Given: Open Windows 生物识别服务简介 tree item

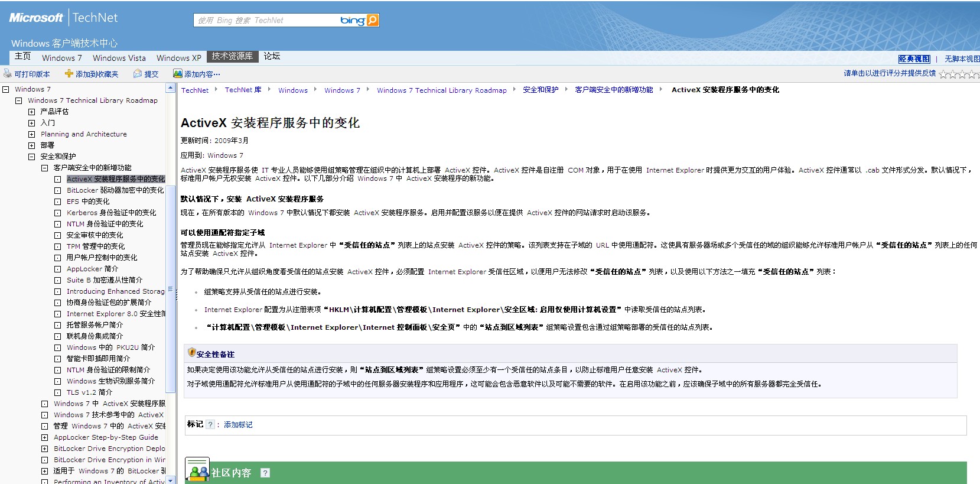Looking at the screenshot, I should (x=111, y=381).
